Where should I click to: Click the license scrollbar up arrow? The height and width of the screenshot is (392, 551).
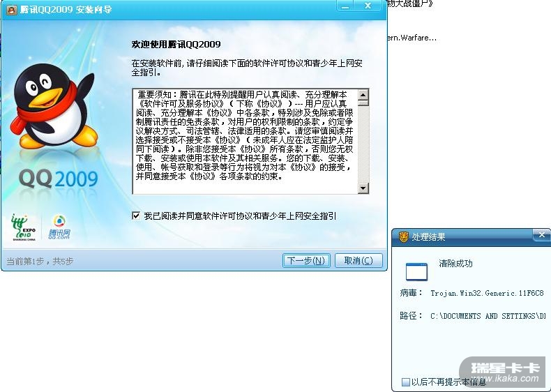tap(363, 95)
